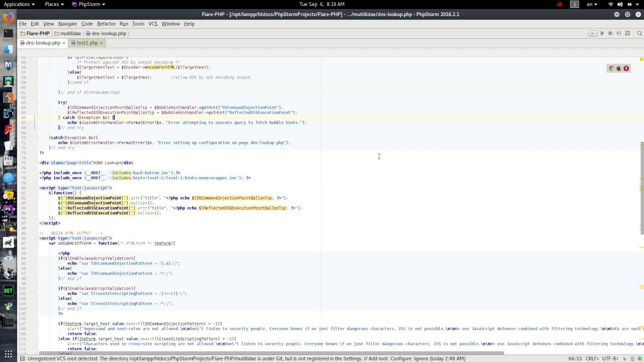644x362 pixels.
Task: Open Burp Suite icon in the dock
Action: pos(8,97)
